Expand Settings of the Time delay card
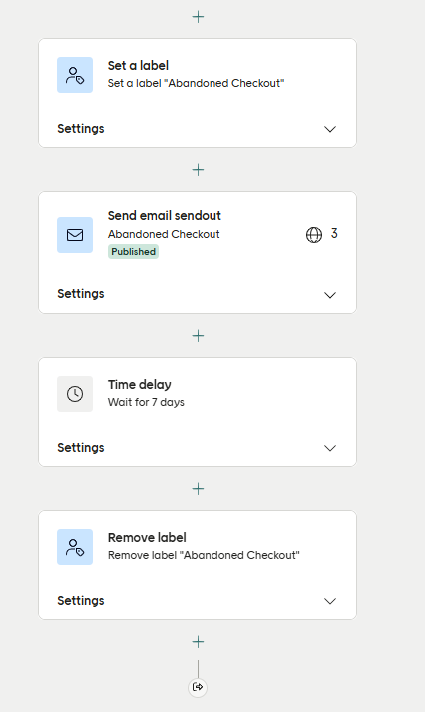Screen dimensions: 425x712 tap(330, 448)
